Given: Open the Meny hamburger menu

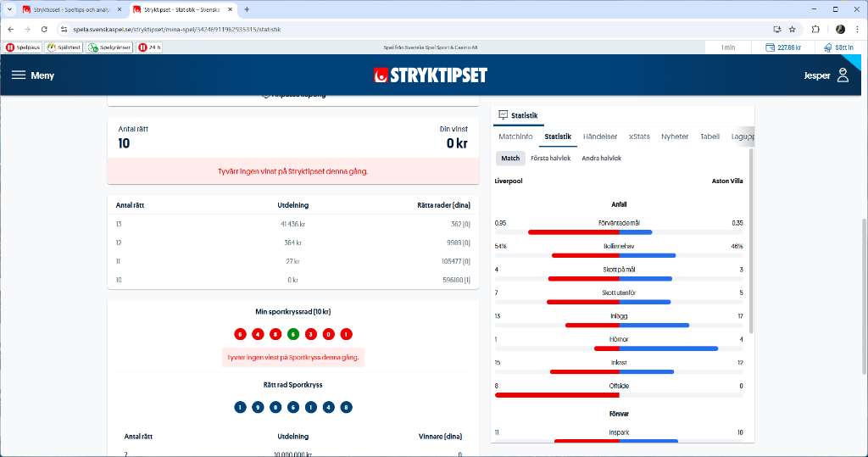Looking at the screenshot, I should pyautogui.click(x=32, y=75).
